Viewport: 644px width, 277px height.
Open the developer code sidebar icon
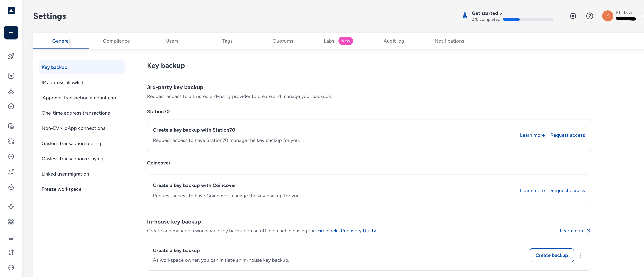[x=11, y=267]
